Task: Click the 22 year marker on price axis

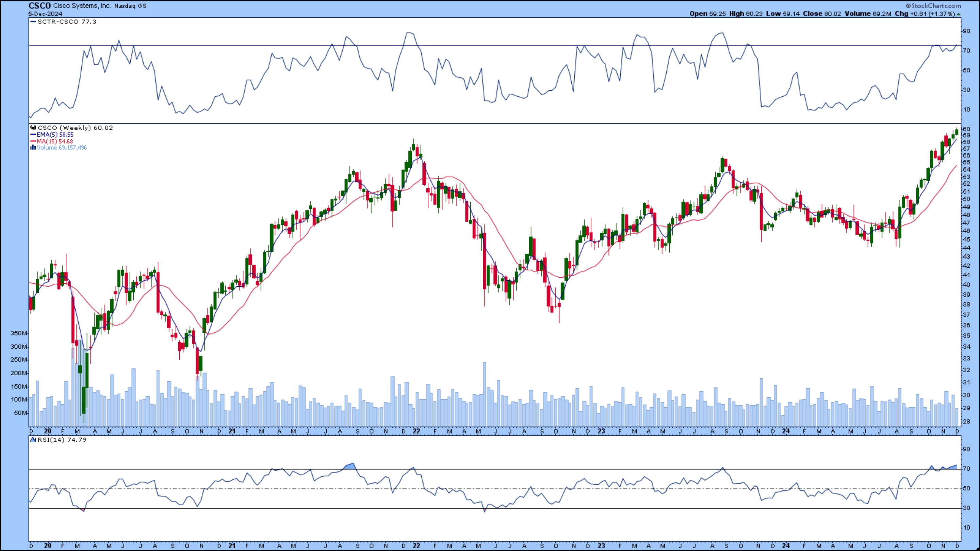Action: pos(416,431)
